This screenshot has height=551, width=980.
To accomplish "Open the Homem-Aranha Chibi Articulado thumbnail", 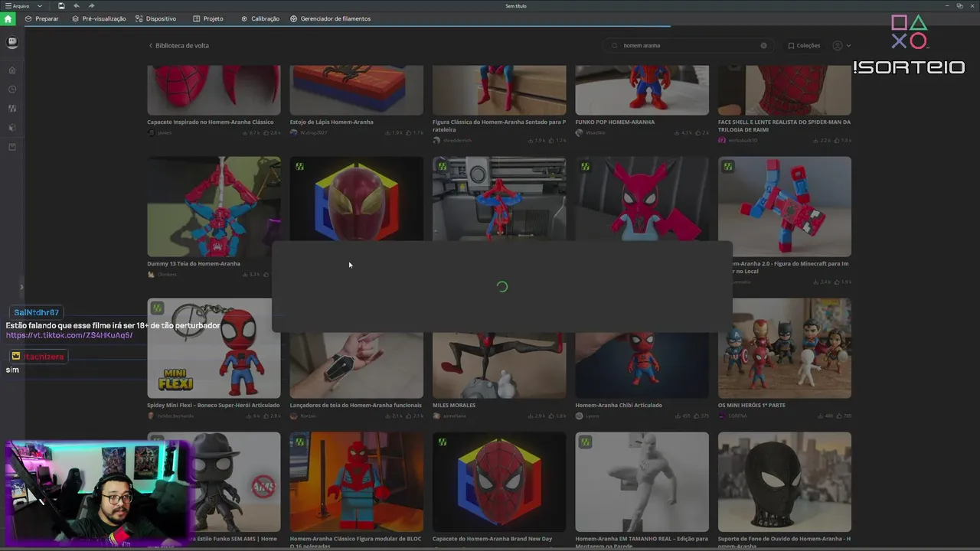I will click(x=642, y=365).
